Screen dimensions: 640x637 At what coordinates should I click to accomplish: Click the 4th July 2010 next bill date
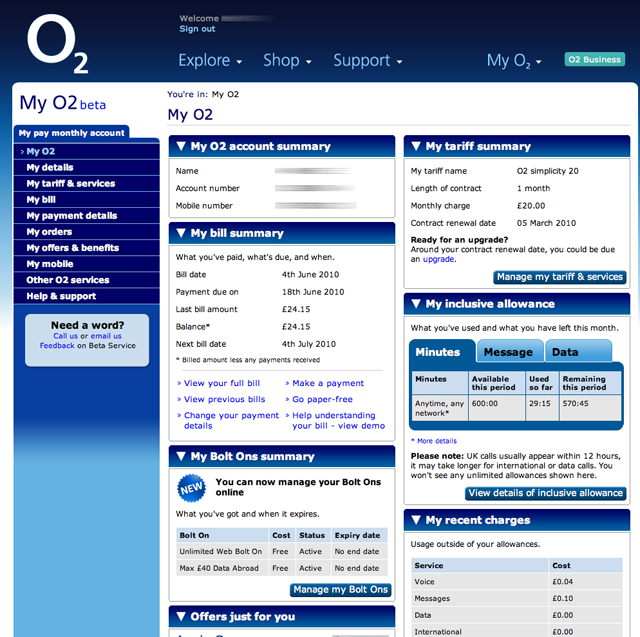[x=309, y=344]
